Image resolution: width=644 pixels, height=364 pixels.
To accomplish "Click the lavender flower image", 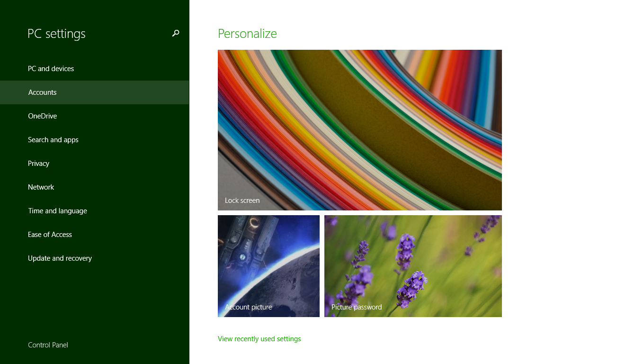I will pos(413,266).
